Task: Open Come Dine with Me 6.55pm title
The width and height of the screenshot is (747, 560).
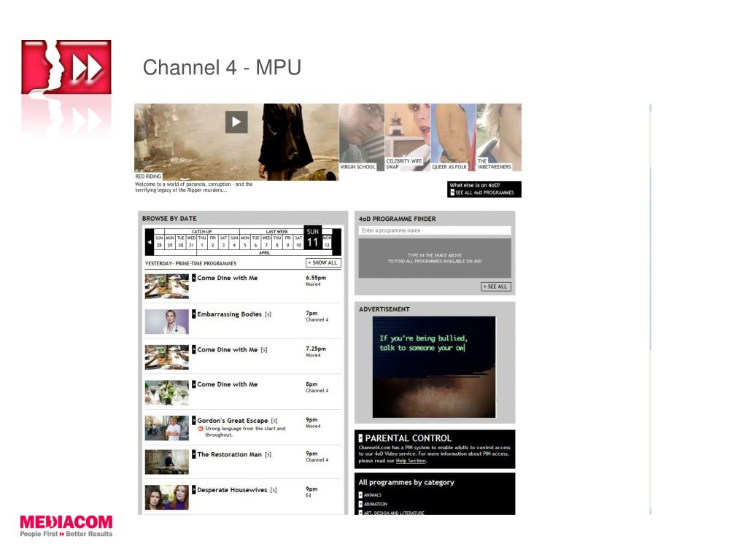Action: (x=228, y=278)
